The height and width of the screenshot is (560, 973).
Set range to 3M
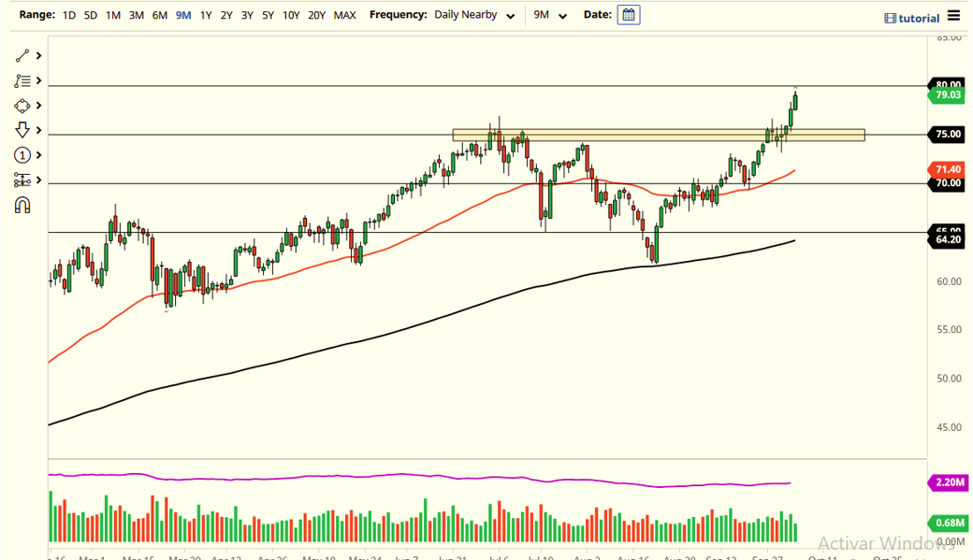point(137,15)
